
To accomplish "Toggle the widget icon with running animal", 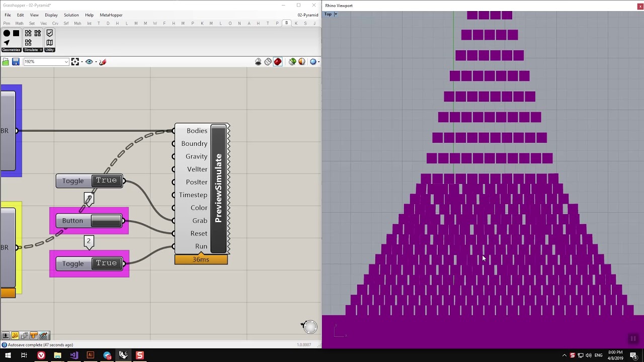I will click(x=44, y=336).
